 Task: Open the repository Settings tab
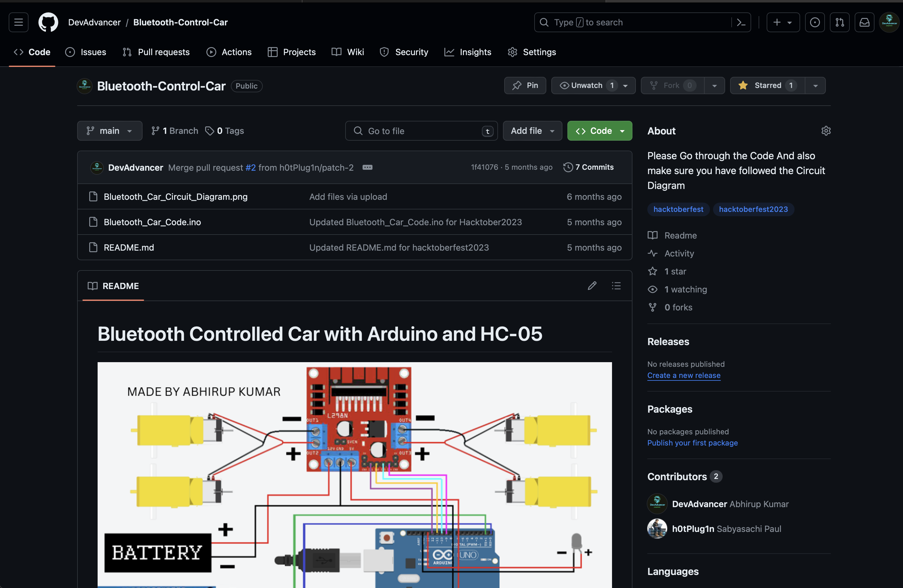[531, 52]
